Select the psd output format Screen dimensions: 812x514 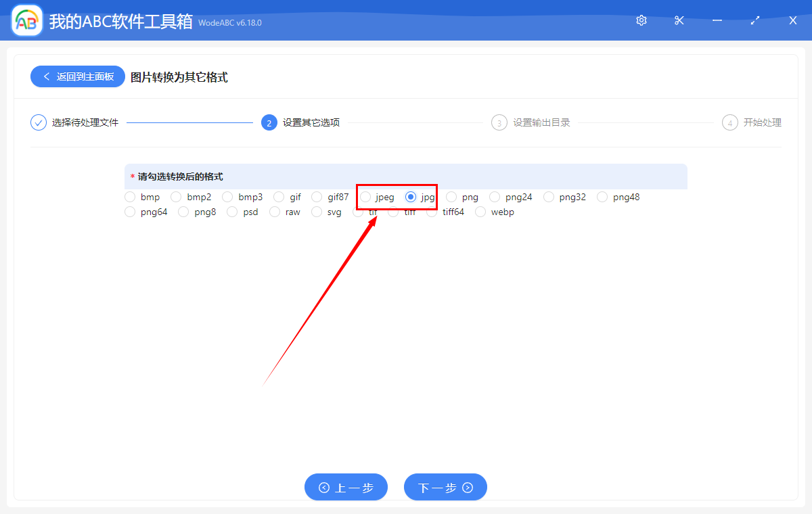tap(232, 211)
